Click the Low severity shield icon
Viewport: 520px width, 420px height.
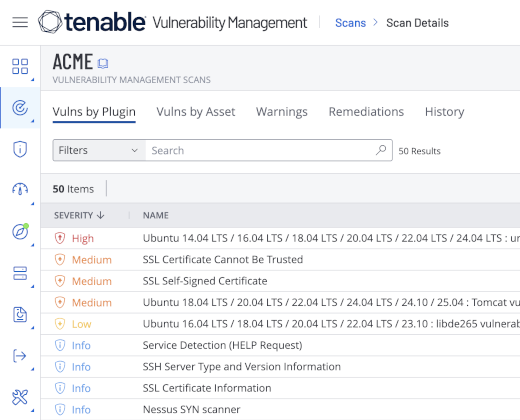[x=60, y=324]
